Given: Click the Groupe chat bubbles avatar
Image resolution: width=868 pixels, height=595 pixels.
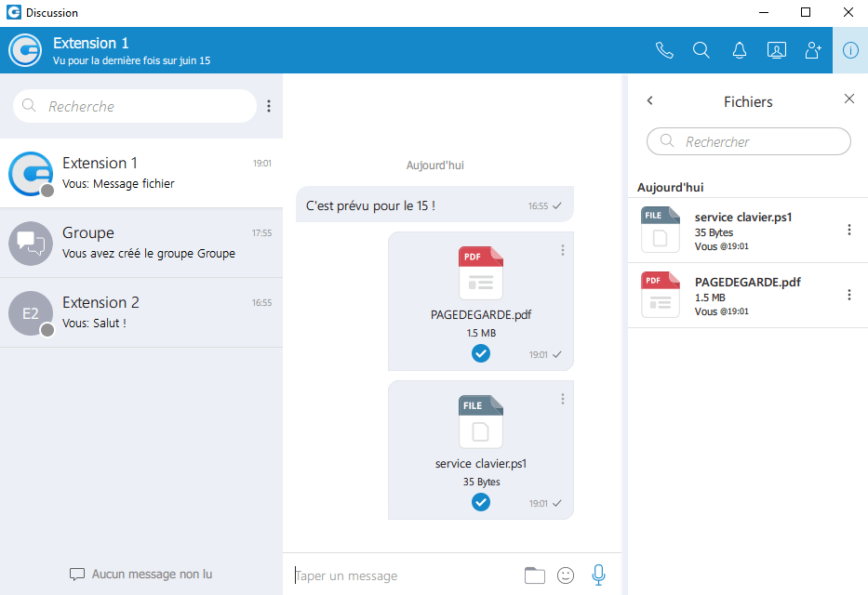Looking at the screenshot, I should point(31,244).
